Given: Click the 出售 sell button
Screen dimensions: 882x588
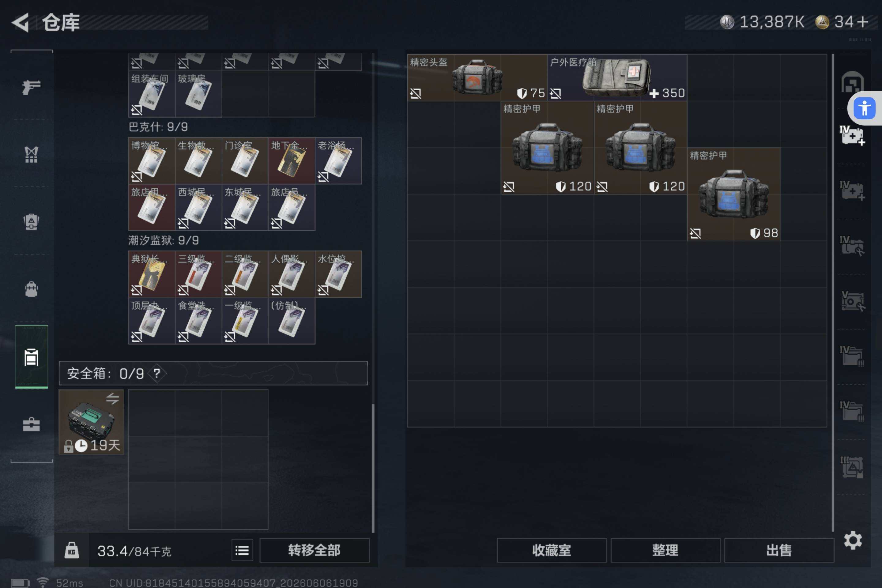Looking at the screenshot, I should 779,550.
